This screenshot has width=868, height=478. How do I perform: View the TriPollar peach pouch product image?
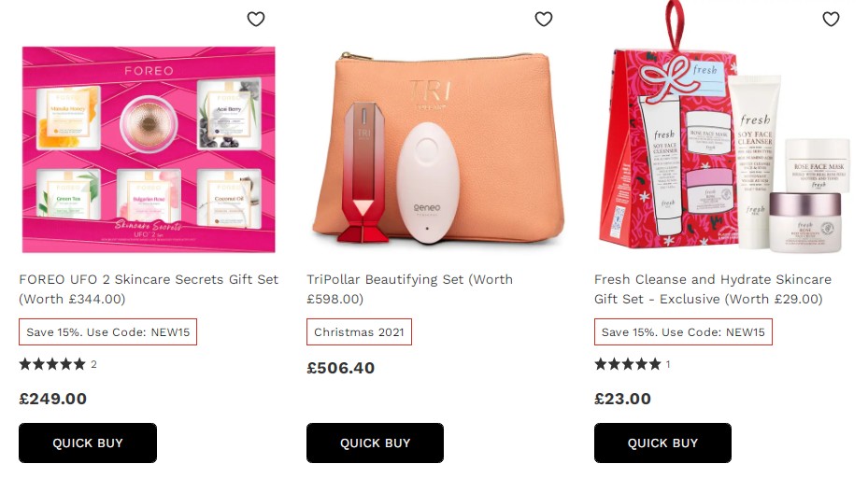tap(437, 148)
